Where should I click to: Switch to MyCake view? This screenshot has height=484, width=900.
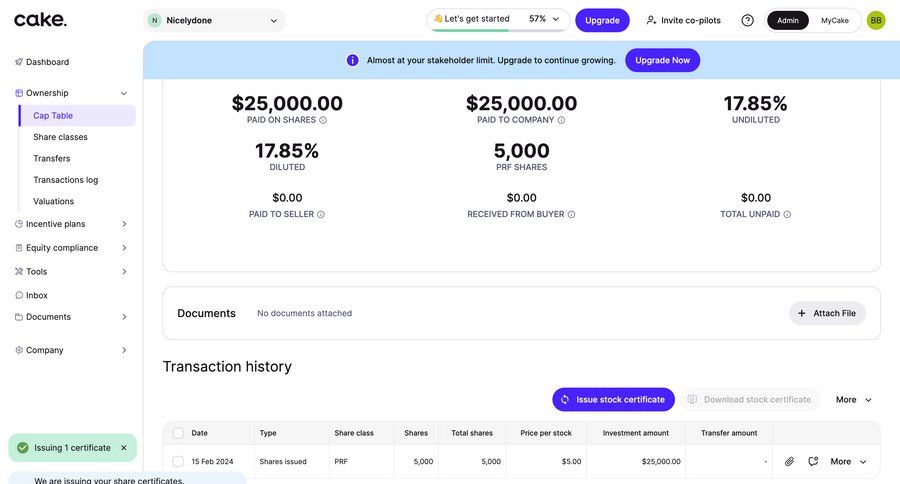point(835,20)
